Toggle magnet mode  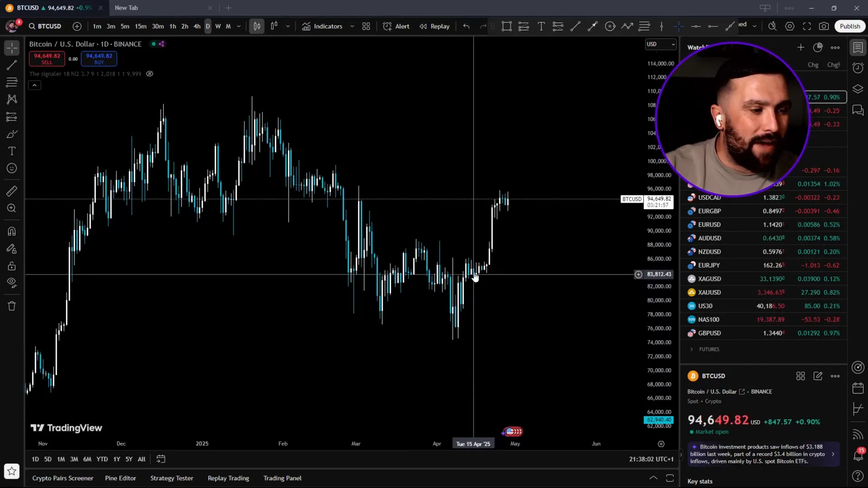pos(12,231)
